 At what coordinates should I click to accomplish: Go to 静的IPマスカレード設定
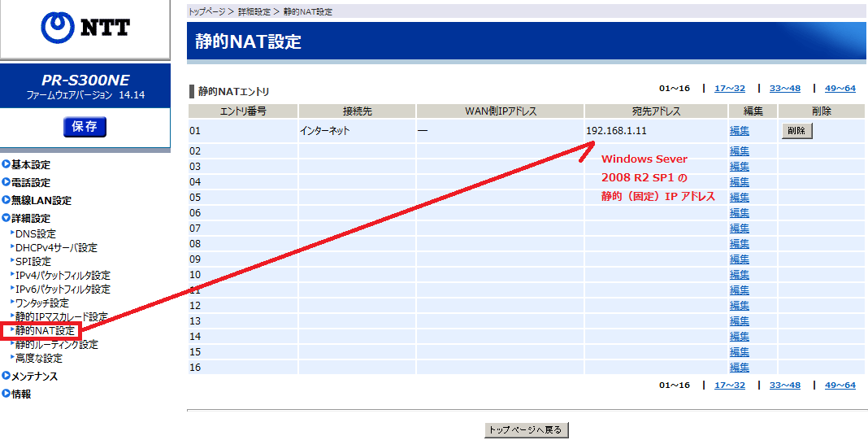coord(61,317)
